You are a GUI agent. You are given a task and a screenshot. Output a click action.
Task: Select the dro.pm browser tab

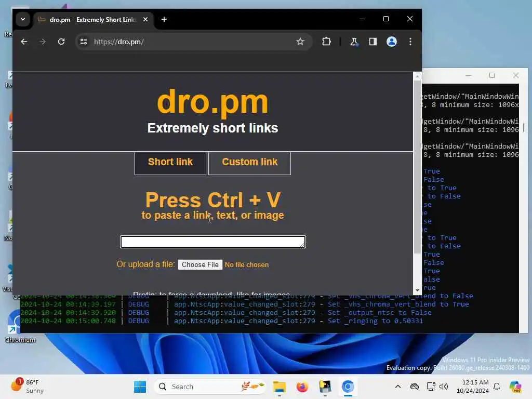[92, 20]
